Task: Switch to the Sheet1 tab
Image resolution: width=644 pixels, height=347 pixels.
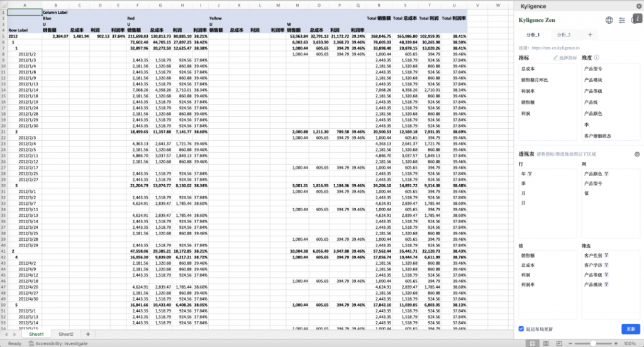Action: tap(36, 334)
